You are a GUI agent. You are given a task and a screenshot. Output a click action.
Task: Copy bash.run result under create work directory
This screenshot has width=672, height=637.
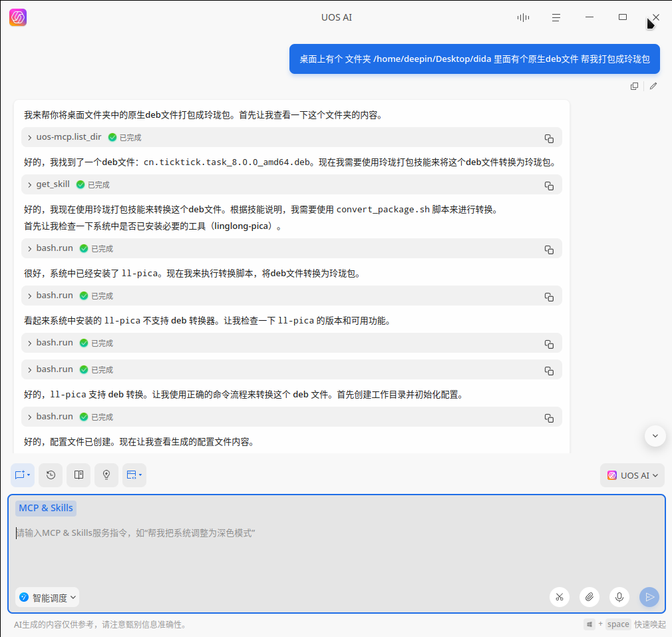[549, 417]
